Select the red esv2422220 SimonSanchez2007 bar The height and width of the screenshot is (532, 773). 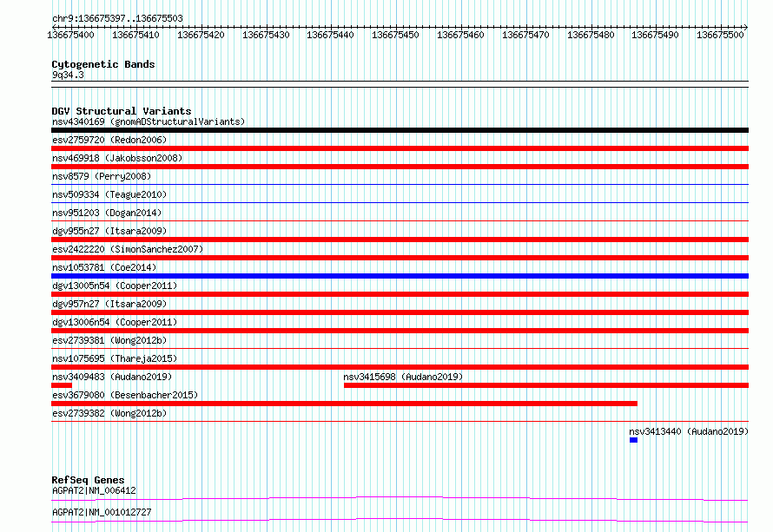pyautogui.click(x=400, y=258)
